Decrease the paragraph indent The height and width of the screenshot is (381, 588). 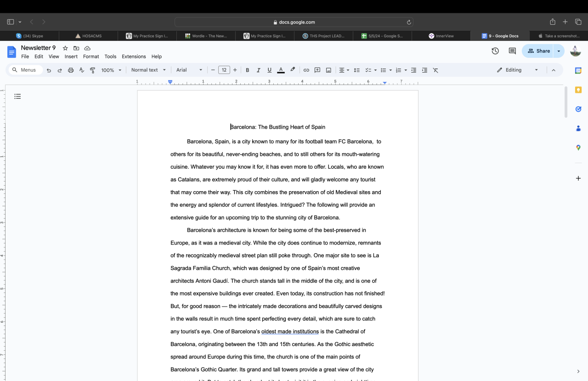click(413, 70)
